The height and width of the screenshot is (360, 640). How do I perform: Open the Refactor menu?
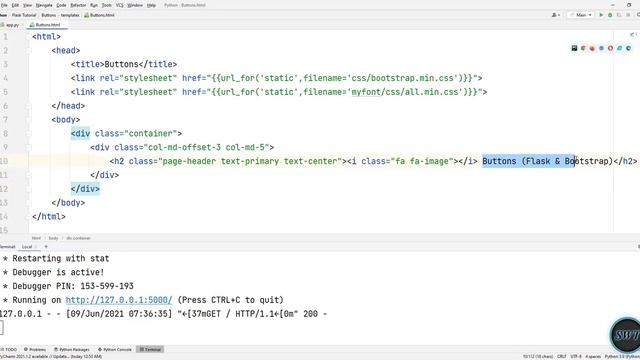click(78, 5)
